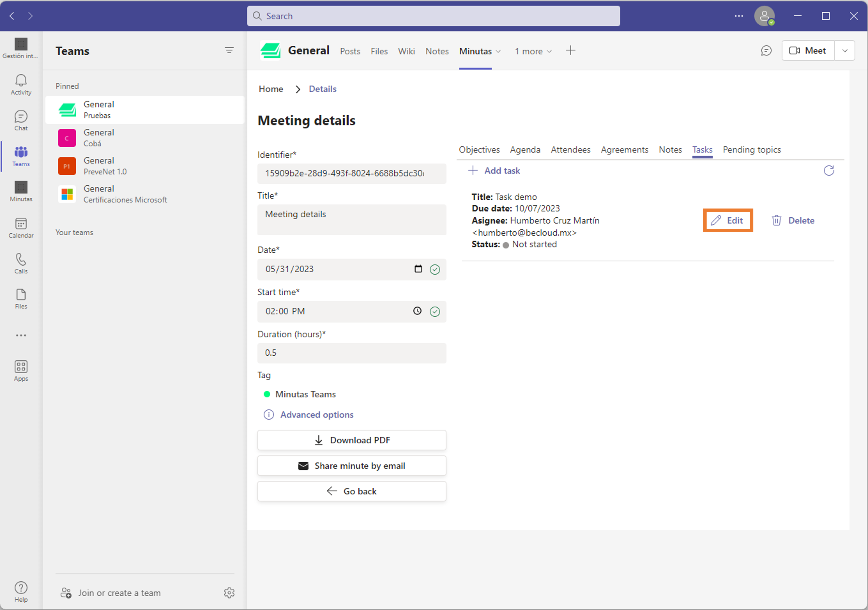This screenshot has width=868, height=610.
Task: Open the Wiki tab
Action: [x=406, y=52]
